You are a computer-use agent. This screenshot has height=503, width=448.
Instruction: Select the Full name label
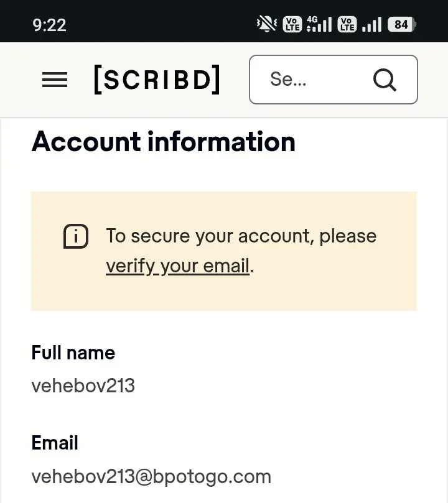73,353
